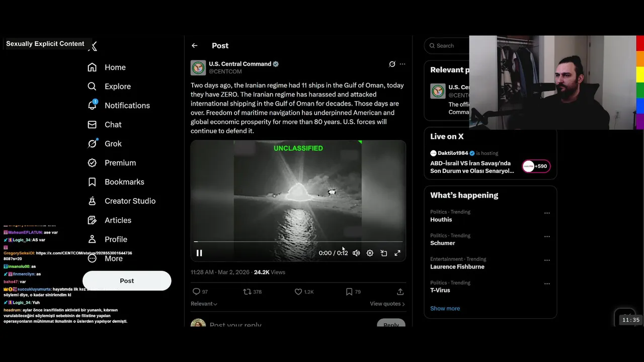The image size is (644, 362).
Task: Click the Profile person icon
Action: coord(92,239)
